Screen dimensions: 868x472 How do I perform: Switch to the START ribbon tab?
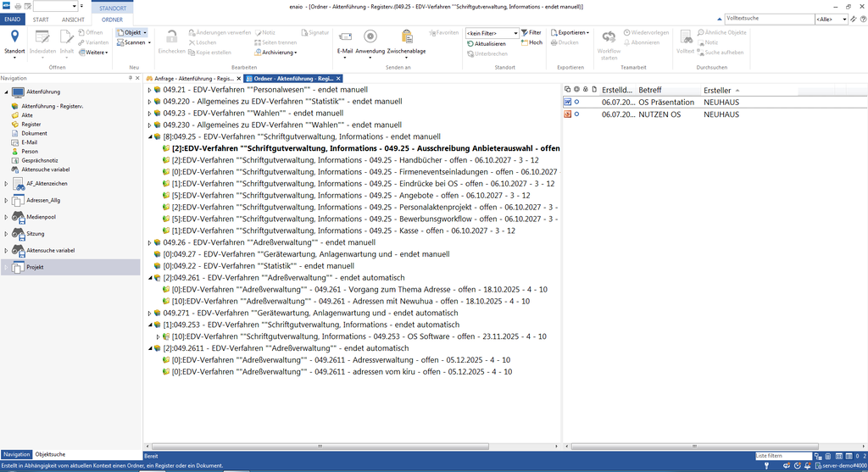pyautogui.click(x=41, y=19)
